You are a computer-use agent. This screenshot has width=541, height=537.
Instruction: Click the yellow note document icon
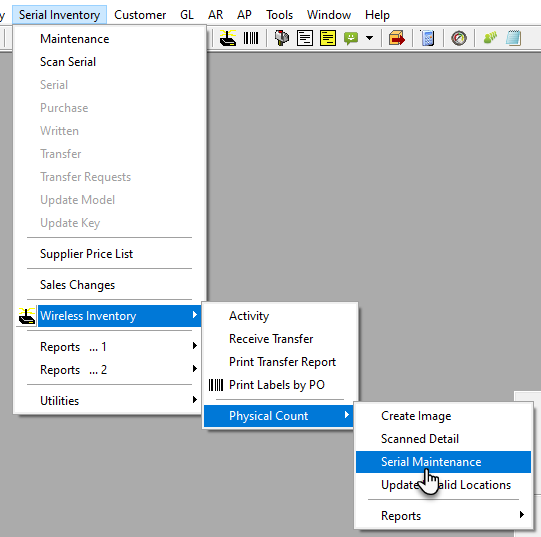tap(328, 38)
